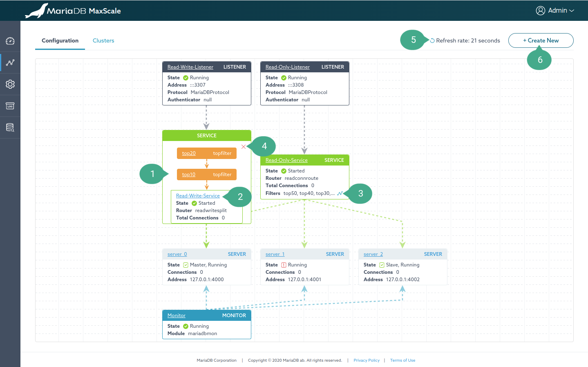Click the LISTENER label on Read-Only-Listener card

pos(333,67)
